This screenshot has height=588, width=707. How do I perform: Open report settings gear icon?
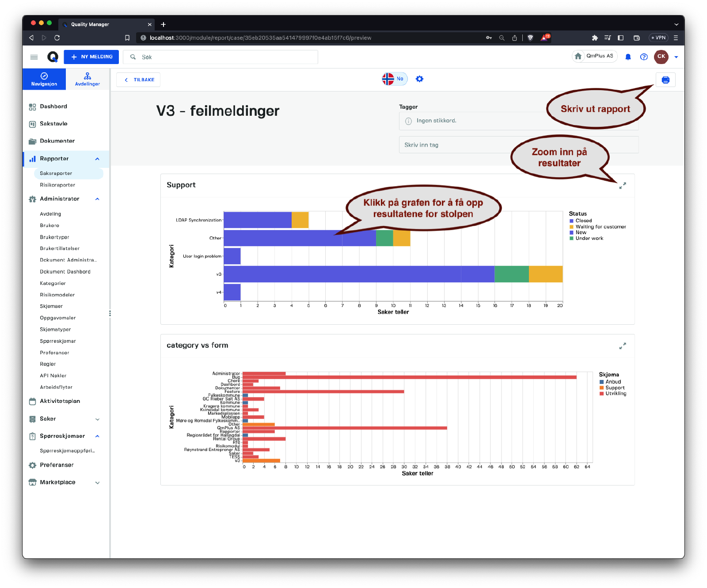coord(419,79)
